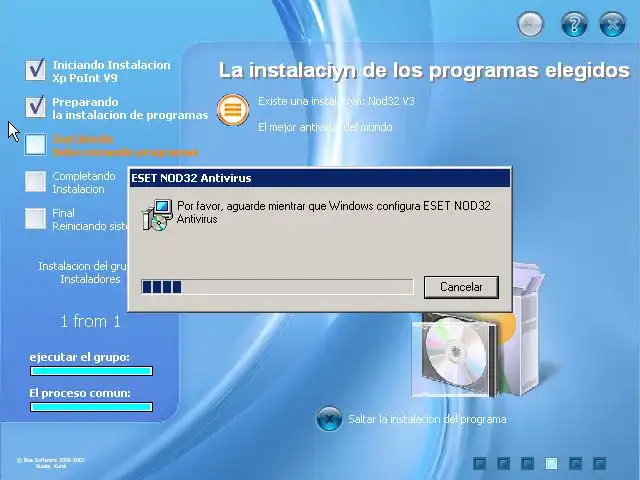Click the CD software box illustration

click(478, 331)
